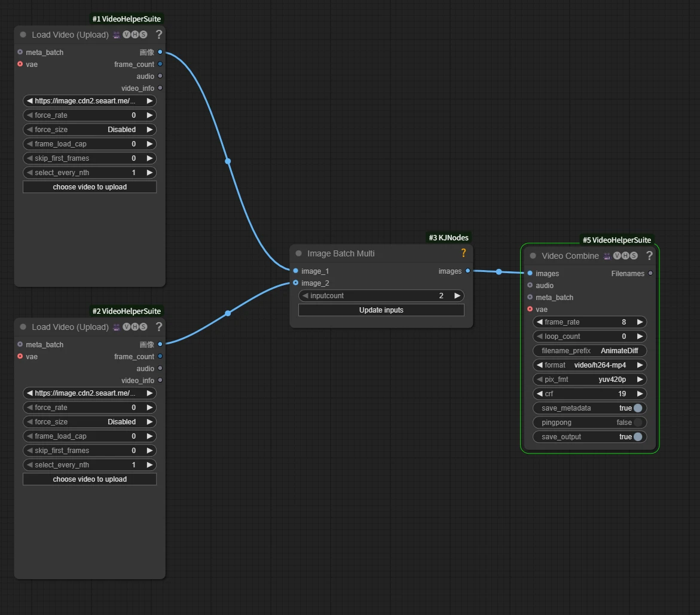700x615 pixels.
Task: Click choose video to upload in node #2
Action: click(x=90, y=479)
